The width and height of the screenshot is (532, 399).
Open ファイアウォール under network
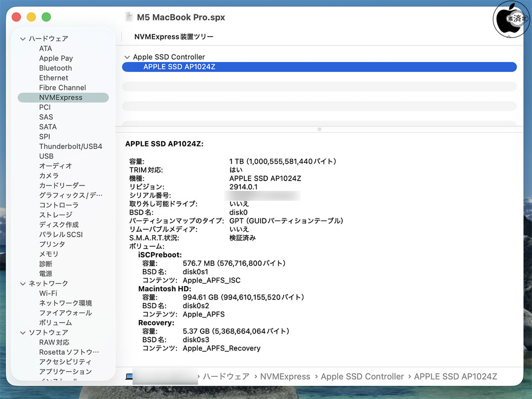coord(65,313)
